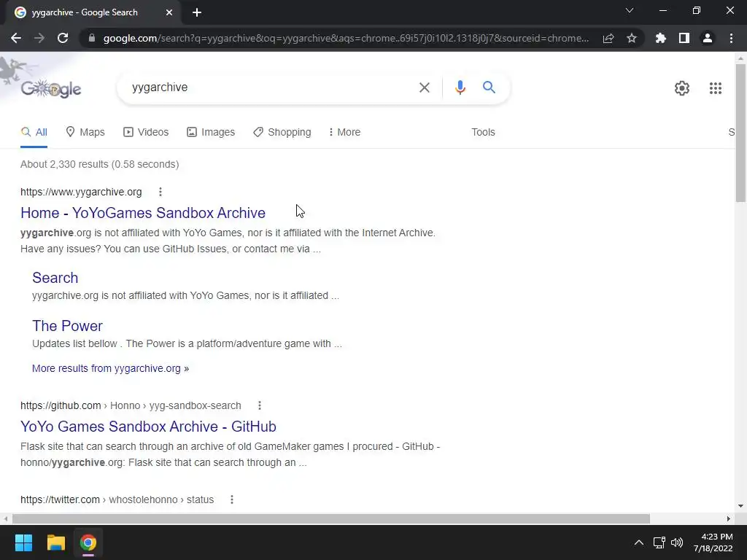The width and height of the screenshot is (747, 560).
Task: Submit search with magnifier icon
Action: (489, 87)
